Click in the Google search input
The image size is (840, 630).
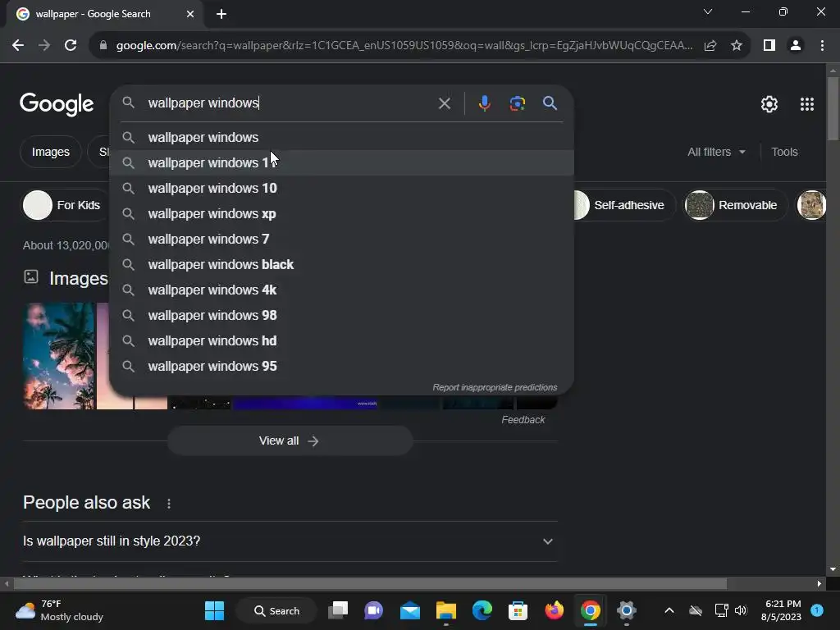tap(290, 103)
